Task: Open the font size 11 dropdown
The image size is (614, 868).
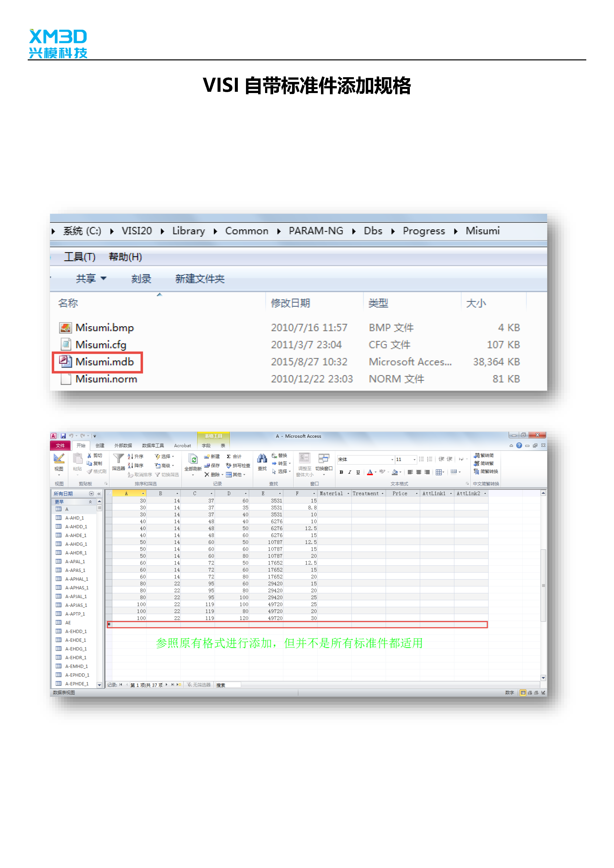Action: coord(414,459)
